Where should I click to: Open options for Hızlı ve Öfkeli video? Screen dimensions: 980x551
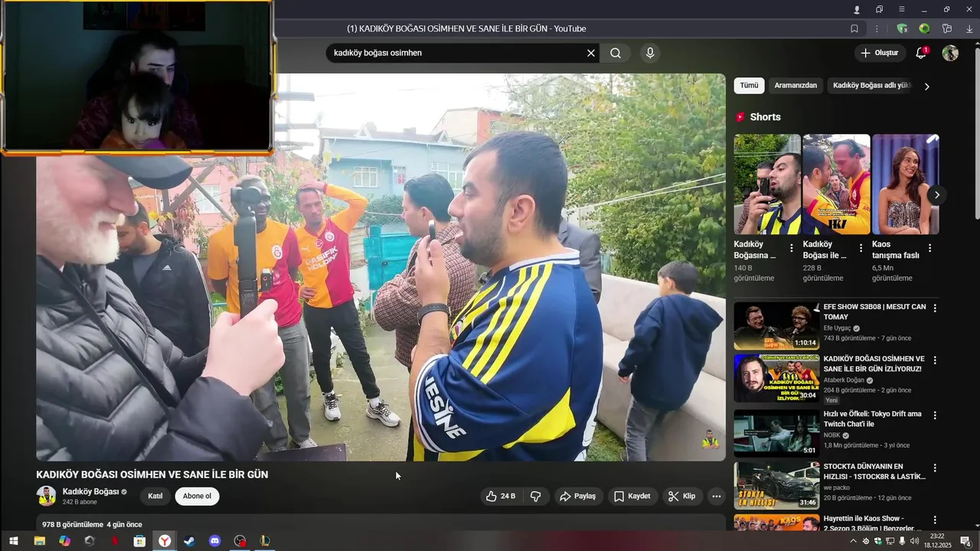[x=934, y=416]
